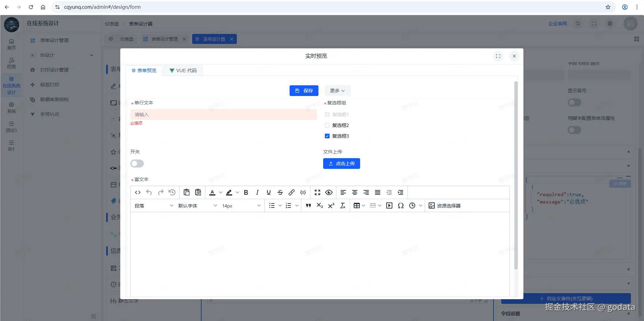644x321 pixels.
Task: Click the preview dialog vertical scrollbar
Action: click(516, 175)
